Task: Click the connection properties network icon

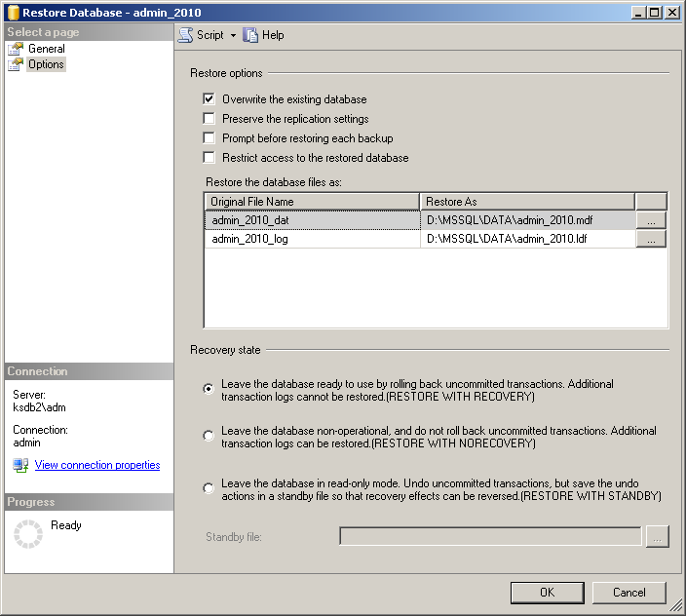Action: (x=20, y=465)
